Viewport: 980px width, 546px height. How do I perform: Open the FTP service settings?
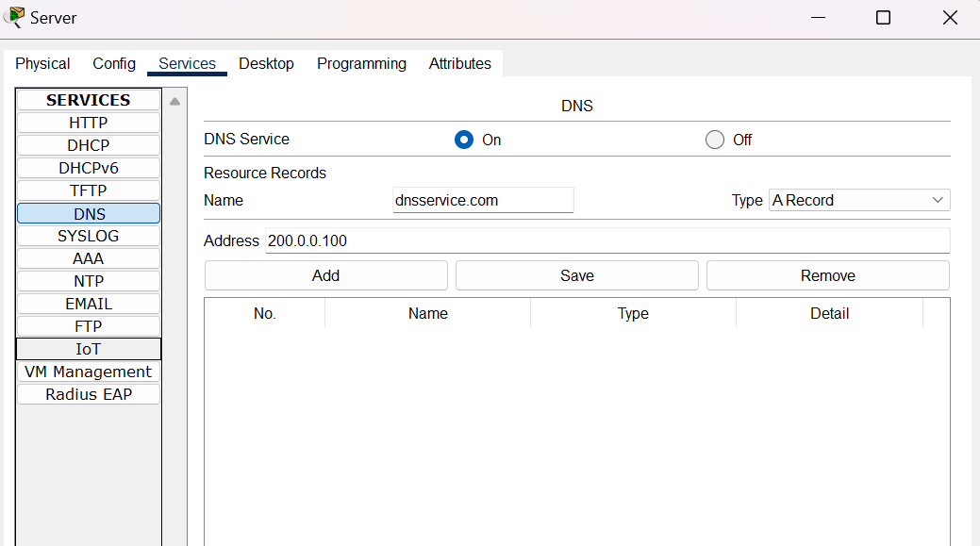click(x=89, y=326)
